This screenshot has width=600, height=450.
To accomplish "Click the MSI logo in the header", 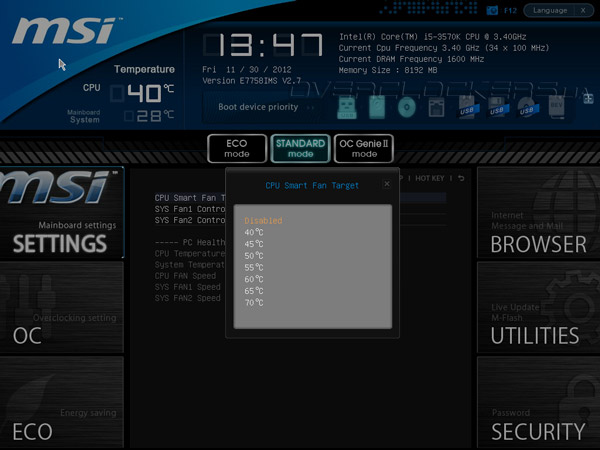I will click(65, 30).
